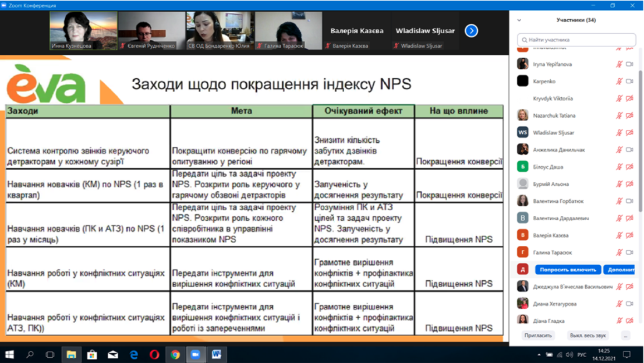Open Opera browser from the taskbar
The height and width of the screenshot is (363, 644).
[154, 354]
